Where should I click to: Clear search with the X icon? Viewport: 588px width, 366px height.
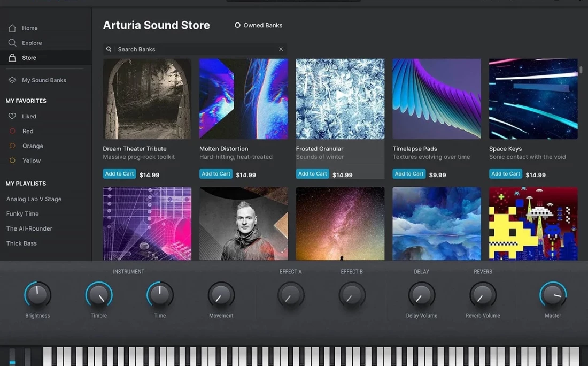tap(281, 49)
